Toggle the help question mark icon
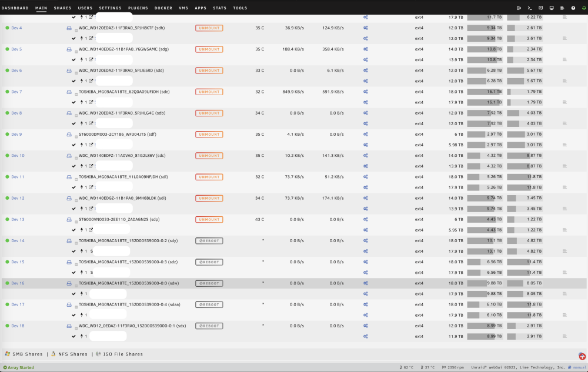This screenshot has height=372, width=588. point(573,8)
